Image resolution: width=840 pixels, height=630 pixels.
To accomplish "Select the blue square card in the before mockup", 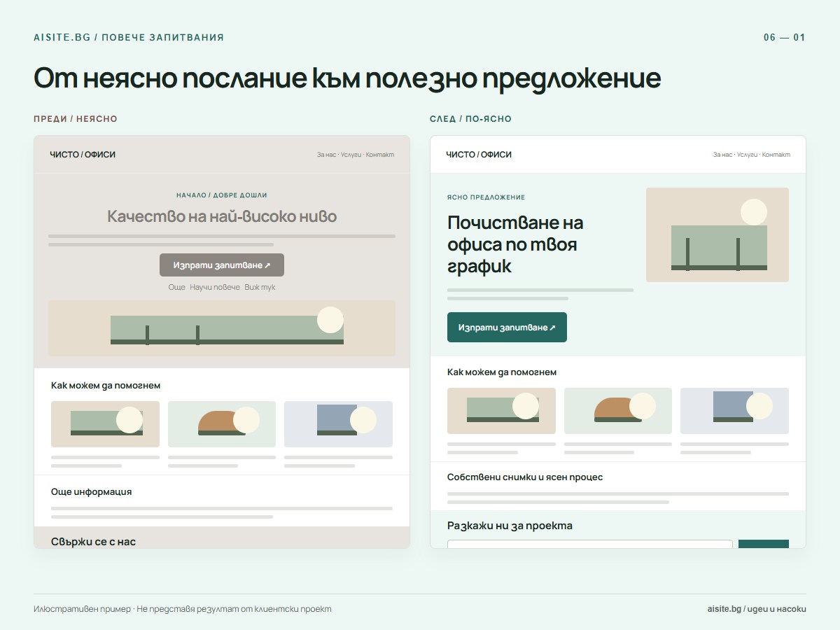I will tap(338, 424).
